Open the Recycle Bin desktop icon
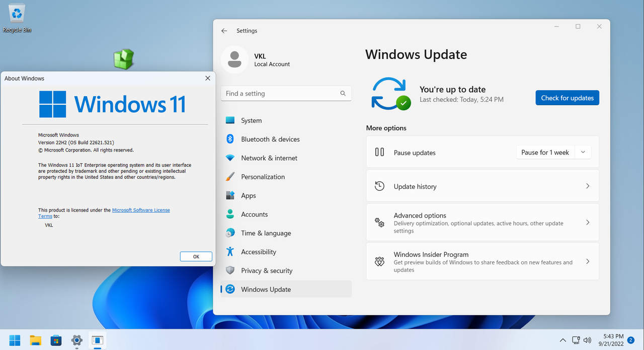Image resolution: width=644 pixels, height=350 pixels. 17,18
